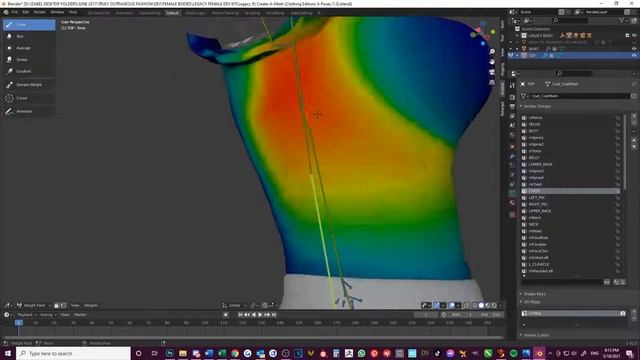
Task: Open vertex group specials dropdown arrow
Action: point(634,132)
